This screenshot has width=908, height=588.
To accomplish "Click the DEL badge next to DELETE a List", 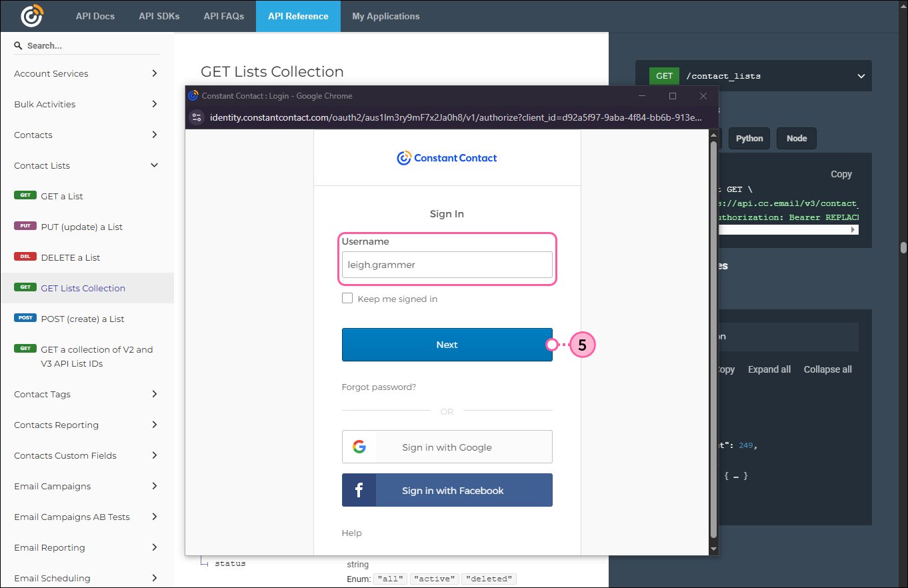I will (25, 257).
